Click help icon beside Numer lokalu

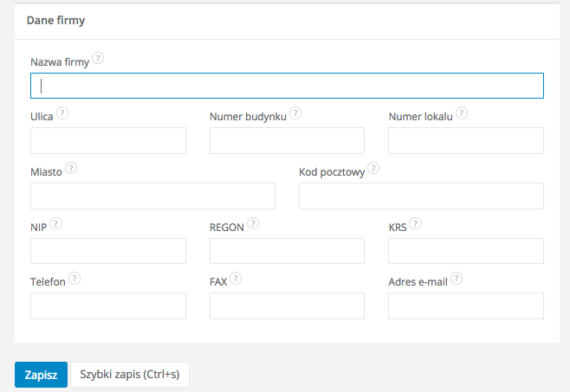(462, 112)
